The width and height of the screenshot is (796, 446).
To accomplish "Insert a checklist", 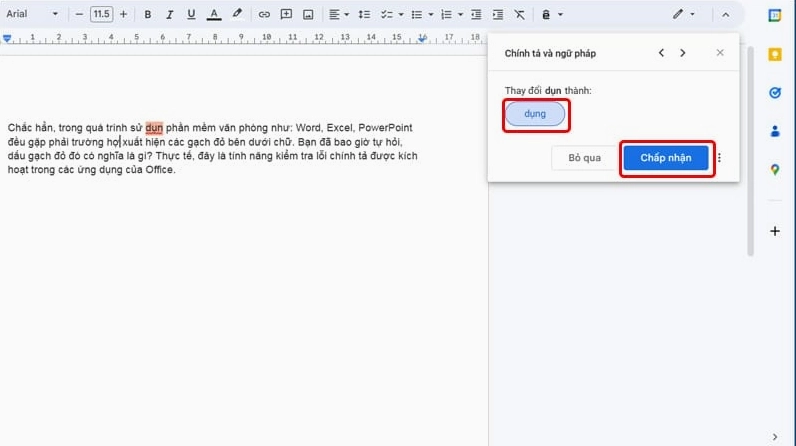I will coord(387,15).
